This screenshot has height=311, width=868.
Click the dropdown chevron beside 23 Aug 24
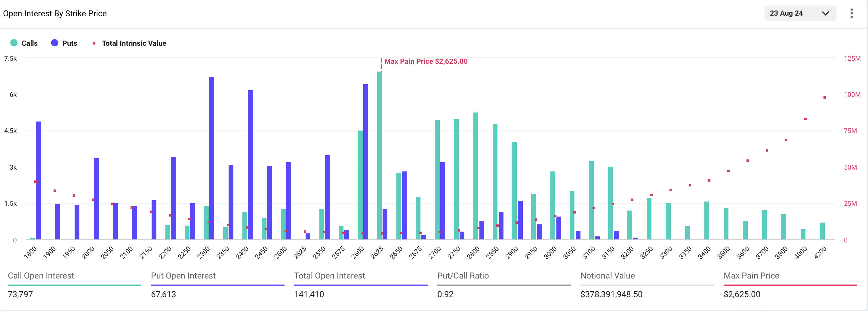coord(826,13)
